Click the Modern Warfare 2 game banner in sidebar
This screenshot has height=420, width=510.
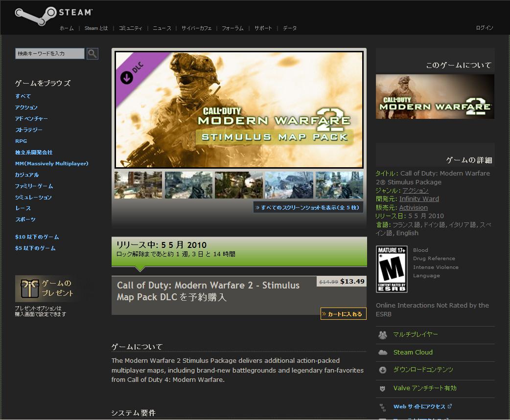(435, 96)
